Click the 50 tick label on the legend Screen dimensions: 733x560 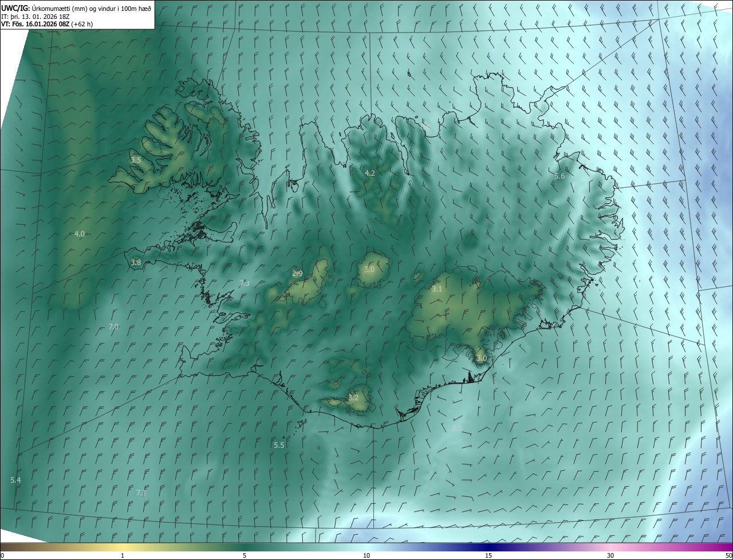coord(728,555)
